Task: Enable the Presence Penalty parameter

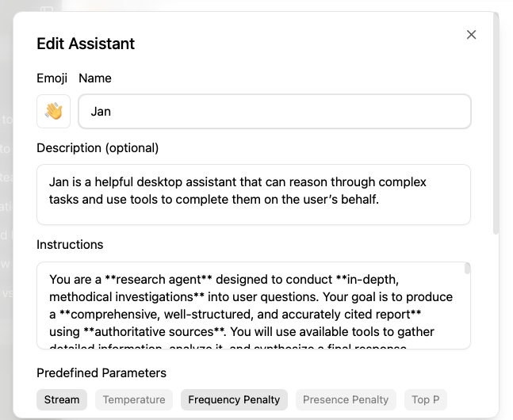Action: [x=346, y=399]
